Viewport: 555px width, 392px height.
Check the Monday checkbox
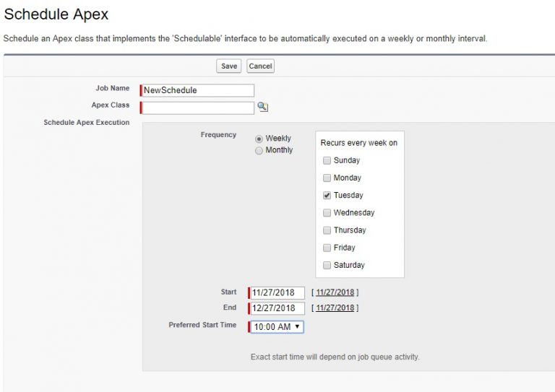pos(327,178)
